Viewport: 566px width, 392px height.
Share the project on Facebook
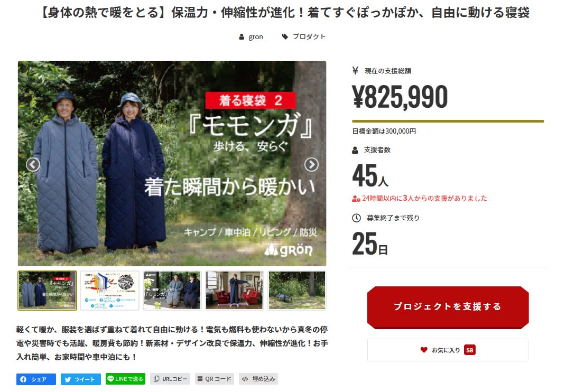click(36, 379)
